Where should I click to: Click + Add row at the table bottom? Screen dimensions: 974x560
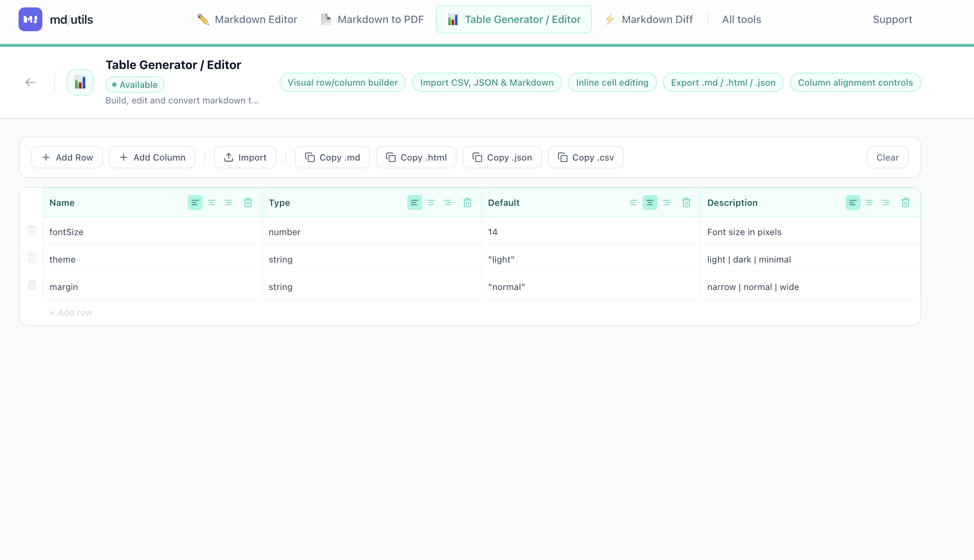pyautogui.click(x=71, y=312)
